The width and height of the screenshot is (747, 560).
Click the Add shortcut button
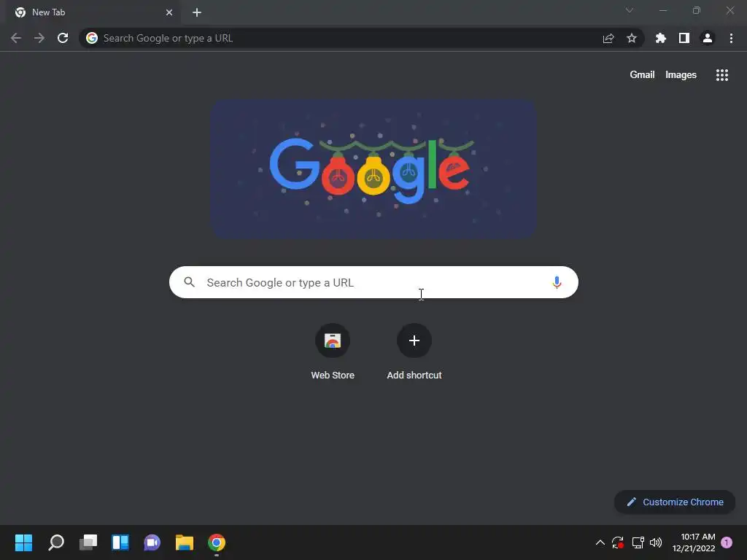(414, 352)
